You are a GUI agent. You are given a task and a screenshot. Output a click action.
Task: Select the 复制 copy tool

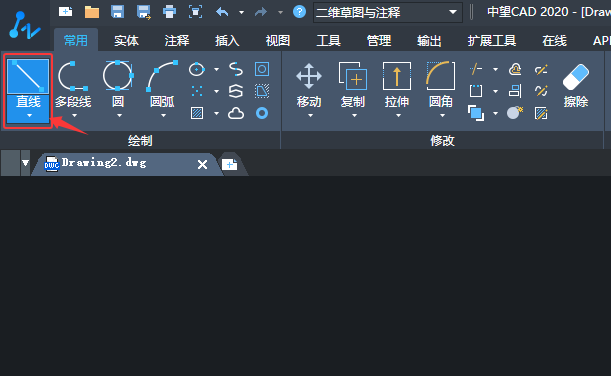point(353,85)
